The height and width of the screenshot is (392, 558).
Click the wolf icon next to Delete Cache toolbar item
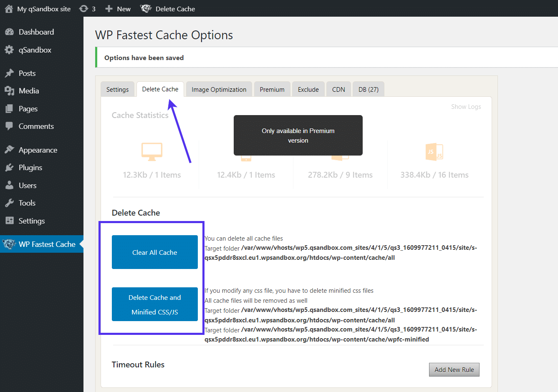146,8
